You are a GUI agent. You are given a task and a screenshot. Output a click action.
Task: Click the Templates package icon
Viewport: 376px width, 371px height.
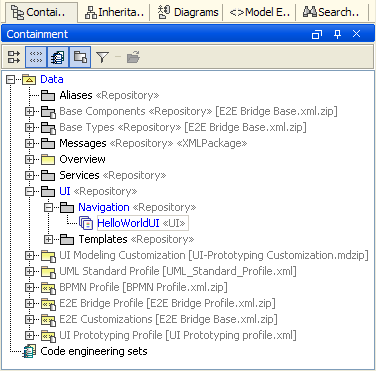(x=67, y=239)
